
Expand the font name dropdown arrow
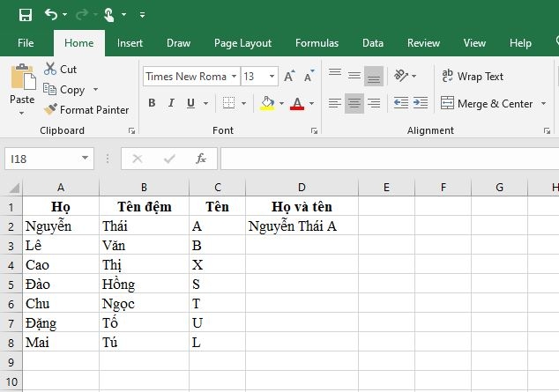234,76
